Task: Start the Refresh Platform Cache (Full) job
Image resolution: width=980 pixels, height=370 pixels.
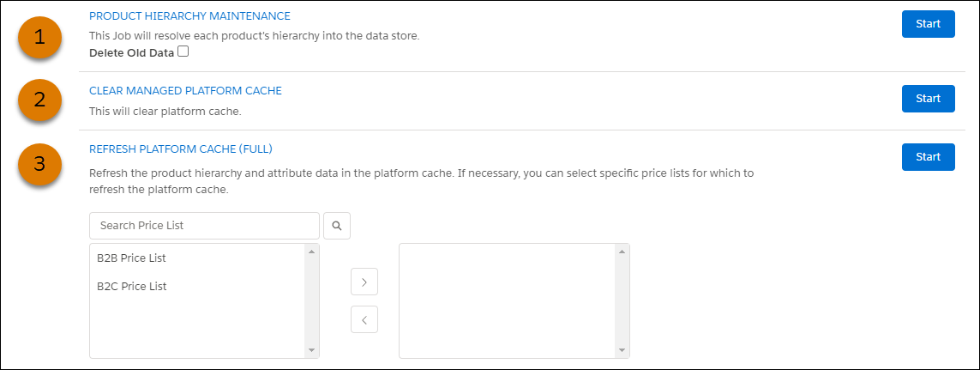Action: [x=928, y=156]
